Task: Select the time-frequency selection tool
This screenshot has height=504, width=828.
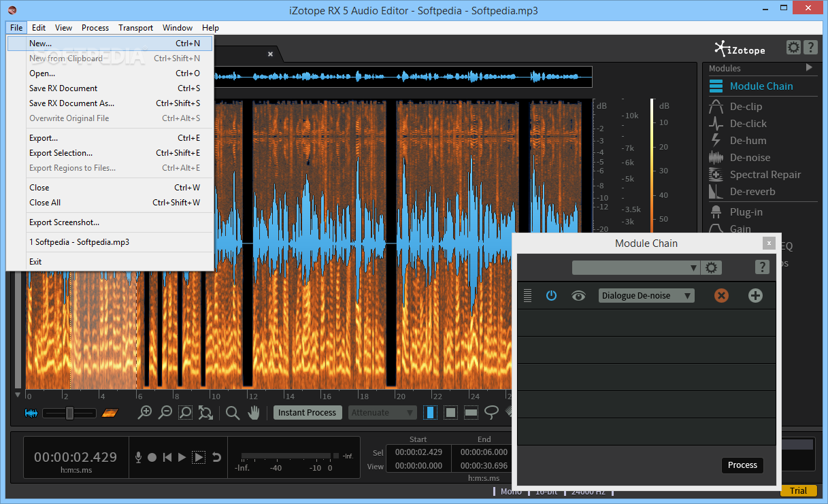Action: pos(450,412)
